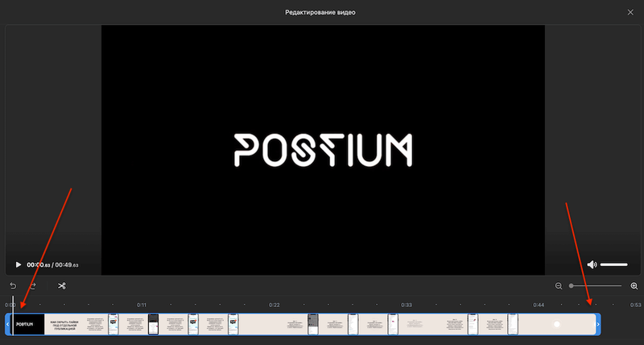Viewport: 644px width, 345px height.
Task: Select the scissors split tool
Action: pos(62,286)
